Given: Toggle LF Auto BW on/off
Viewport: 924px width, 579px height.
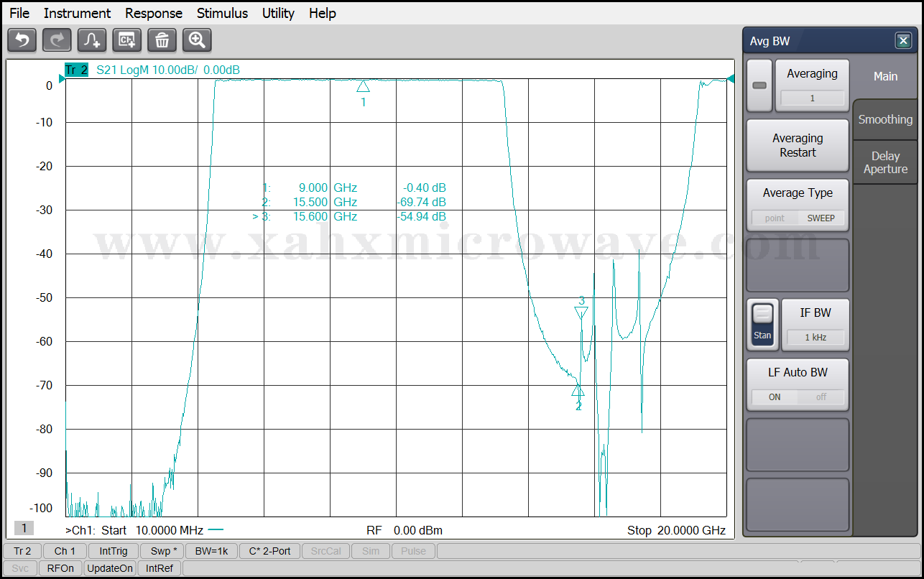Looking at the screenshot, I should click(x=798, y=397).
